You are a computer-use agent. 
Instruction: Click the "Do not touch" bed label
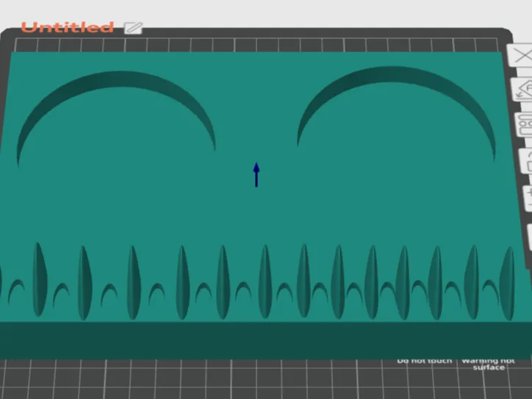click(425, 361)
